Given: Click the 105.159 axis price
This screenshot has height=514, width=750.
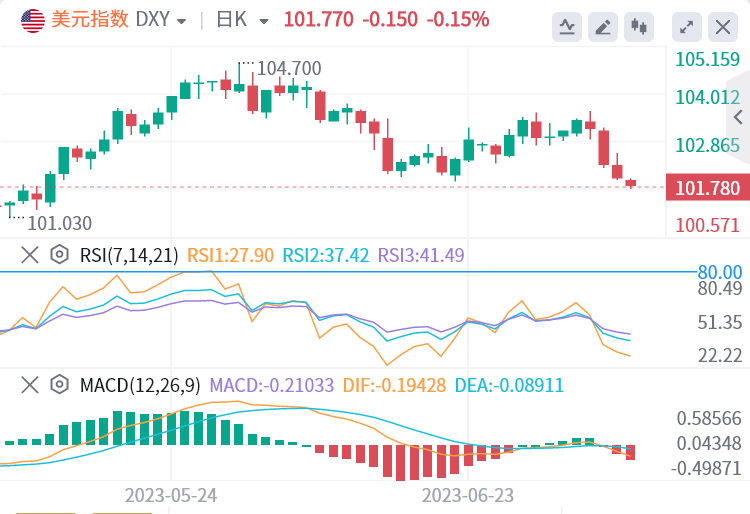Looking at the screenshot, I should point(707,59).
